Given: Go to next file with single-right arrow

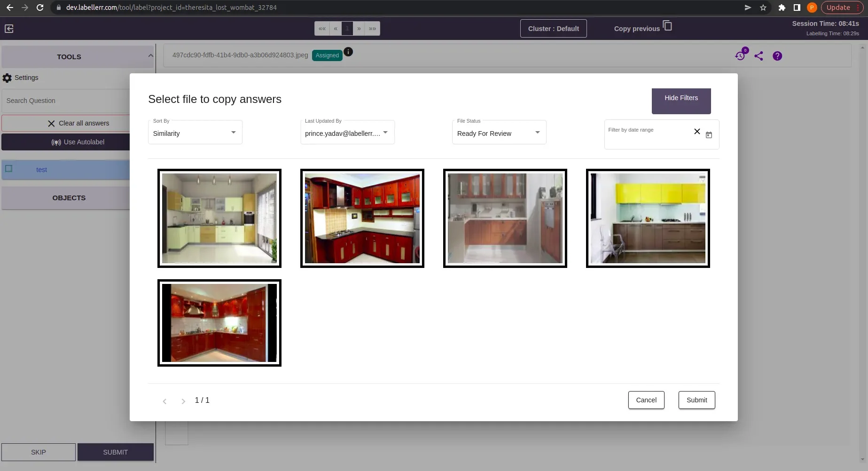Looking at the screenshot, I should click(x=359, y=29).
